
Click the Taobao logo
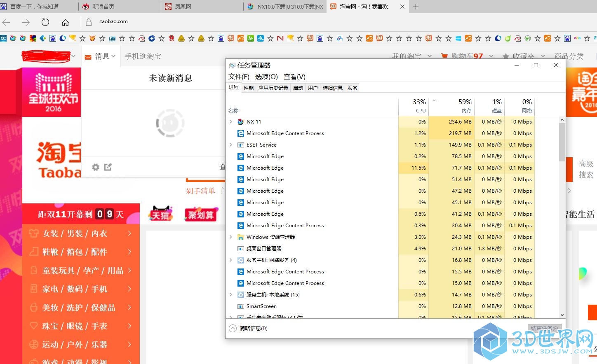(59, 160)
